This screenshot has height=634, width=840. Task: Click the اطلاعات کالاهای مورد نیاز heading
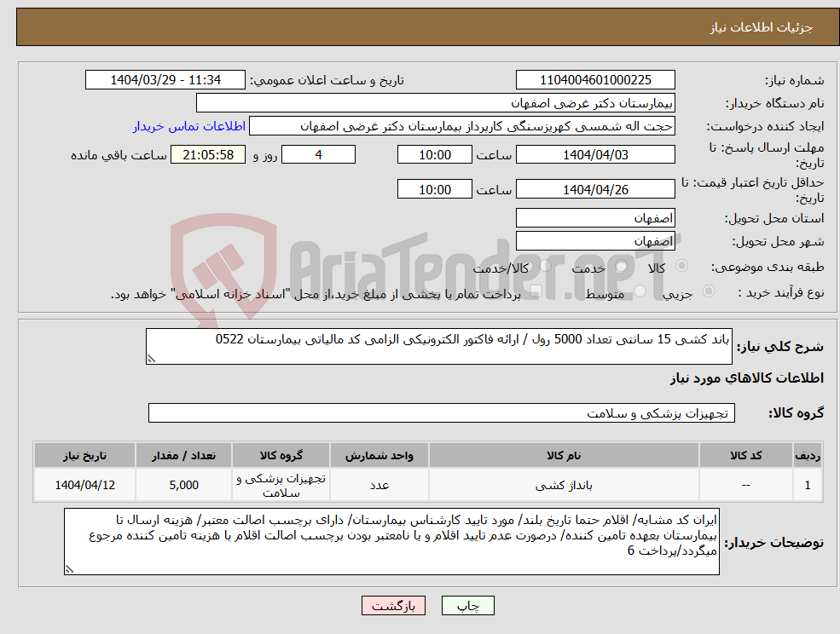tap(747, 378)
